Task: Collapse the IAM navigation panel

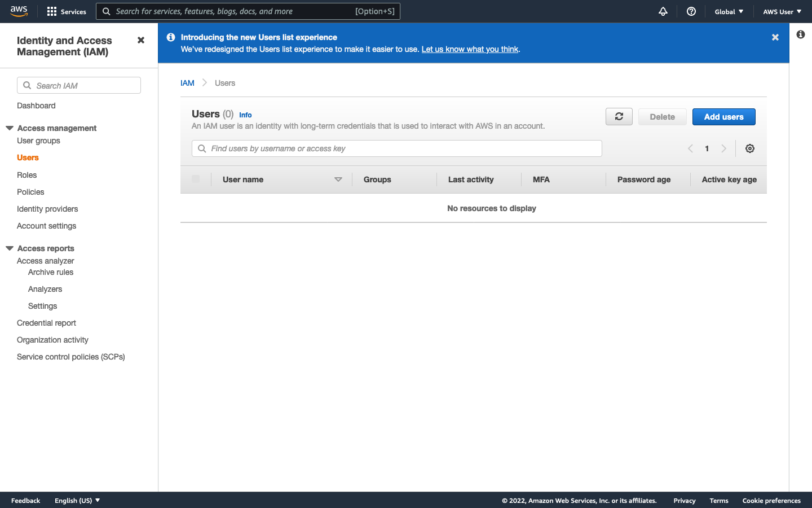Action: pyautogui.click(x=140, y=40)
